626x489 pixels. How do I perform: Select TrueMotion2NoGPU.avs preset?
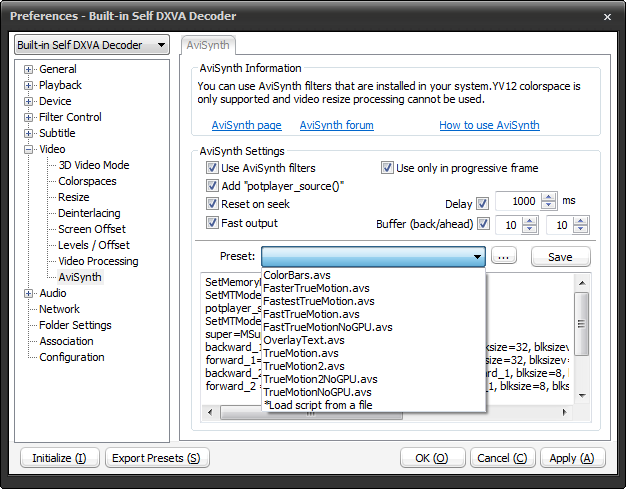(x=374, y=379)
